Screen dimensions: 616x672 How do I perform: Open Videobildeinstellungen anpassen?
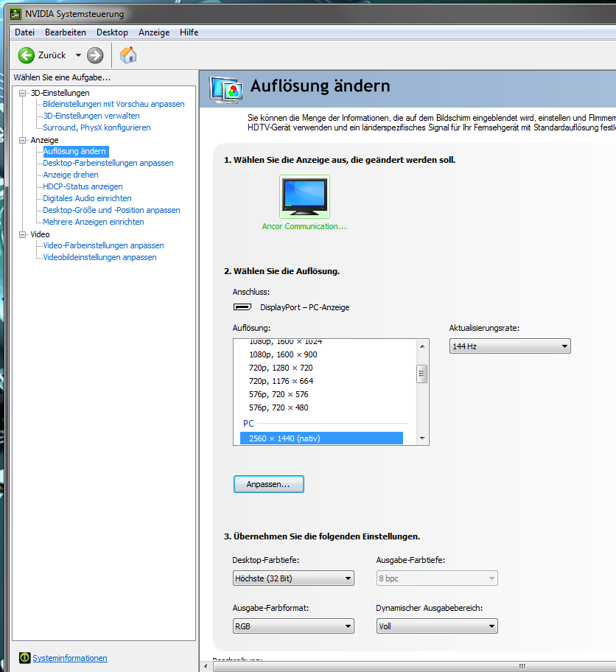pos(99,257)
